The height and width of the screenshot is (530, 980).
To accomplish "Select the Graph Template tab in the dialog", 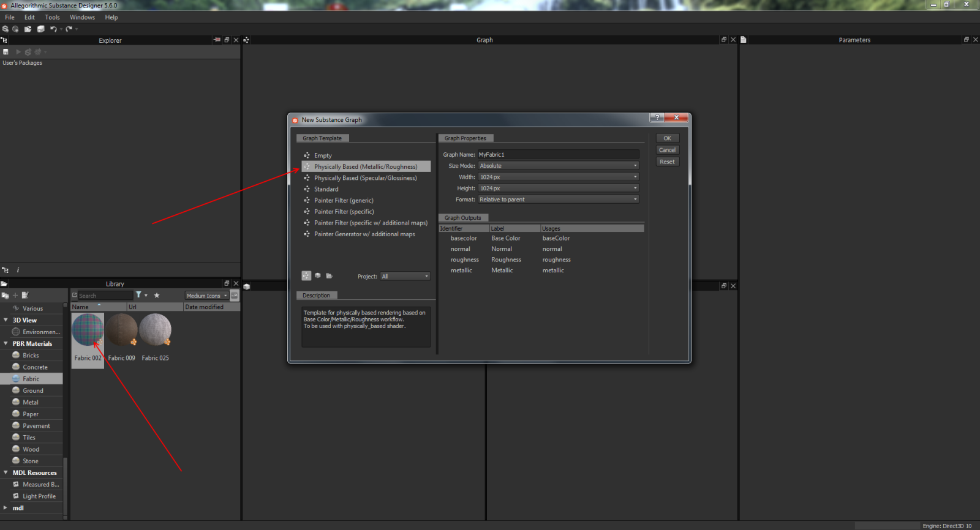I will pos(322,138).
